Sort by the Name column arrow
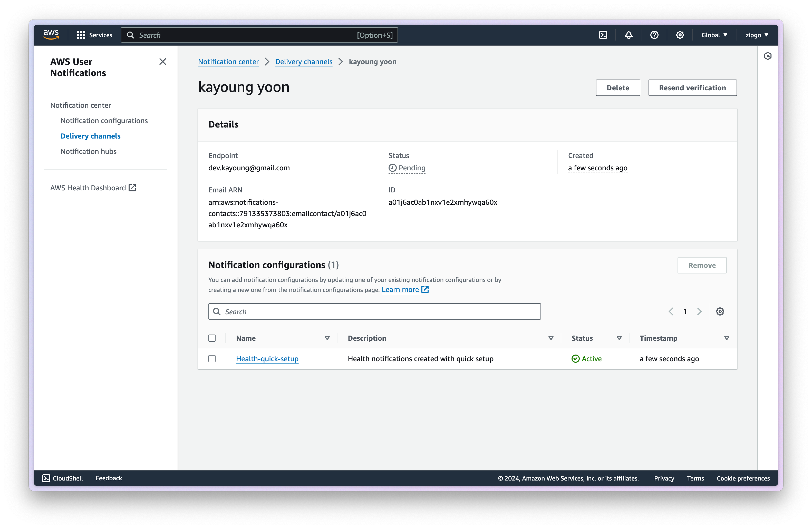 [x=327, y=338]
